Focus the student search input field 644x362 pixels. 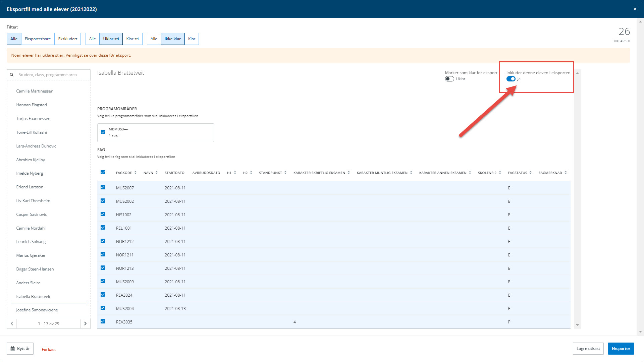[53, 75]
